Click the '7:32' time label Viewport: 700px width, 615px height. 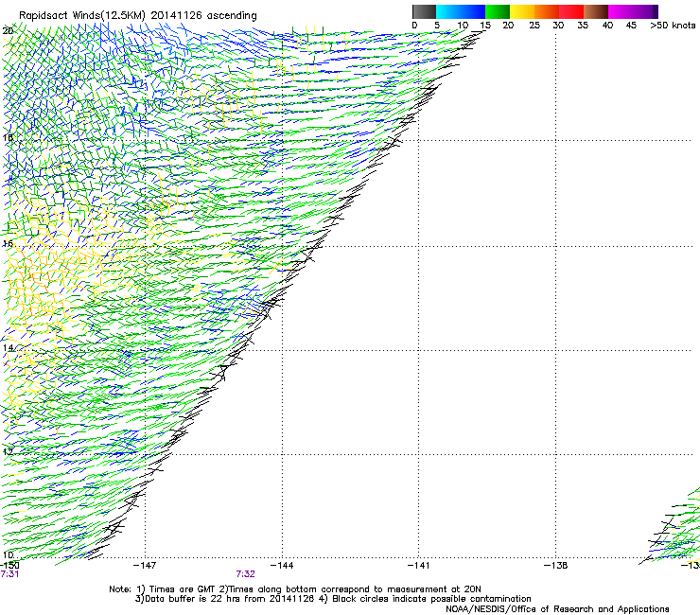[x=246, y=574]
